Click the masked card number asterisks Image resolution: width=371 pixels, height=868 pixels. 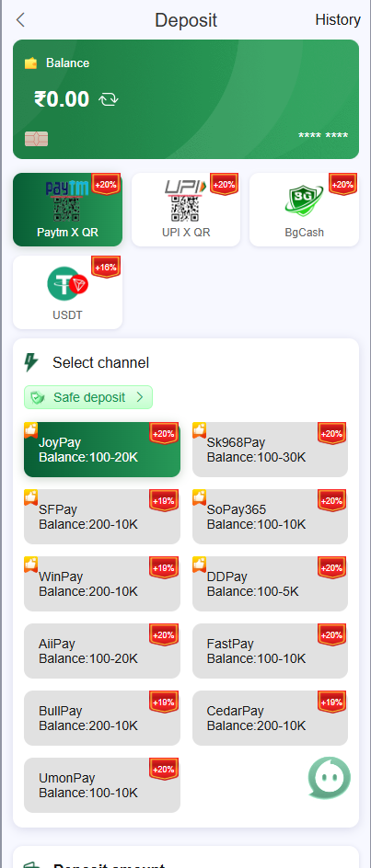click(323, 136)
